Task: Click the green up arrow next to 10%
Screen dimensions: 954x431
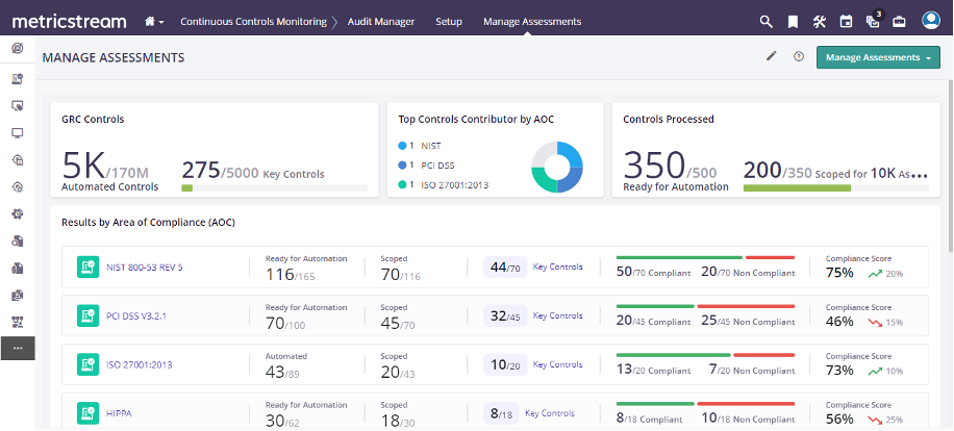Action: pyautogui.click(x=875, y=371)
